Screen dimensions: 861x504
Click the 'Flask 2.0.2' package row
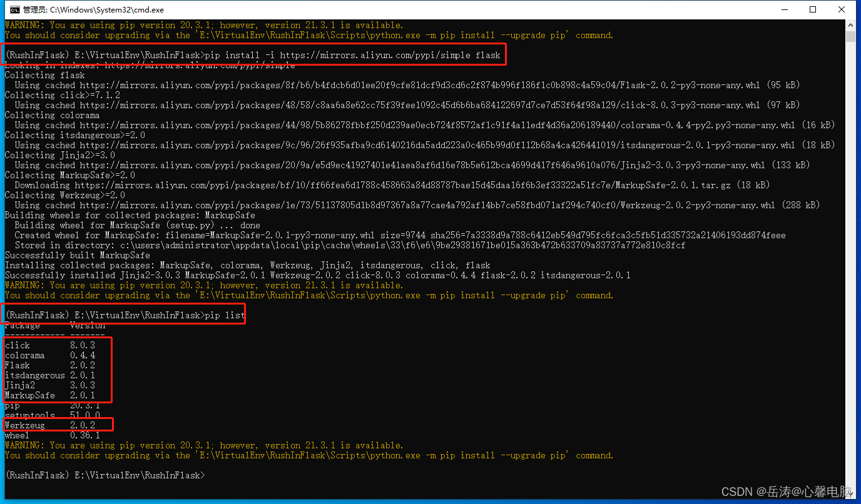(x=50, y=365)
